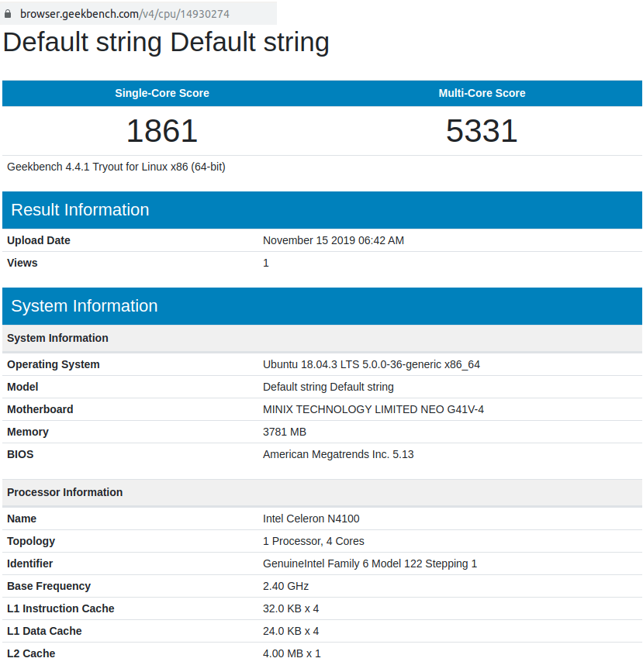Image resolution: width=643 pixels, height=672 pixels.
Task: Click the gray System Information subheader
Action: coord(322,338)
